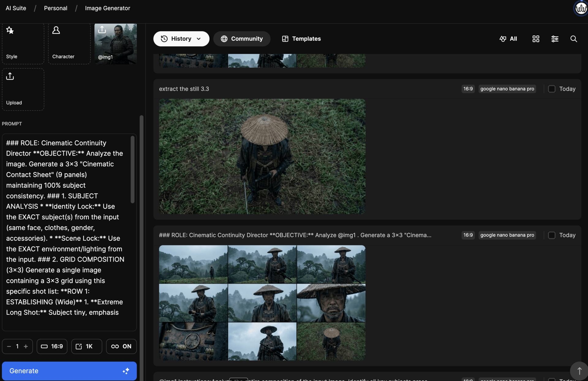Viewport: 588px width, 381px height.
Task: Toggle the infinity ON switch
Action: (121, 346)
